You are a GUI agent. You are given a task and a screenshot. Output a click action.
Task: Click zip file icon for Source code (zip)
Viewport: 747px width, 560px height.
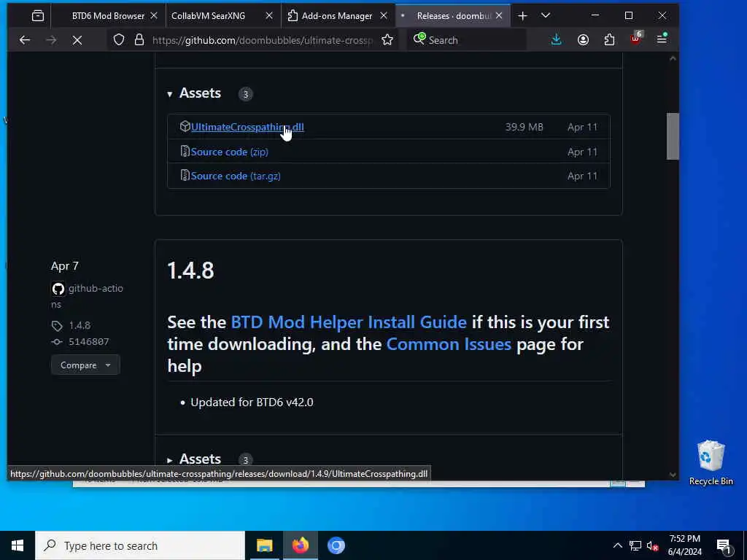[x=185, y=152]
